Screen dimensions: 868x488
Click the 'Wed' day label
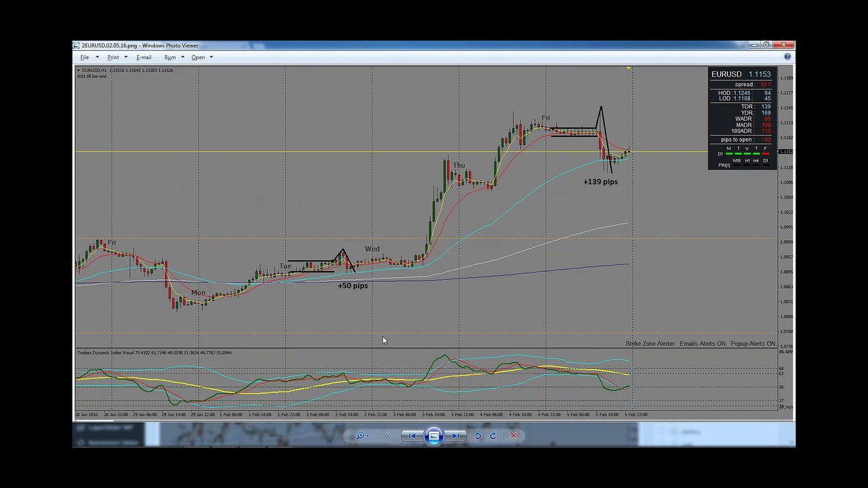point(372,249)
